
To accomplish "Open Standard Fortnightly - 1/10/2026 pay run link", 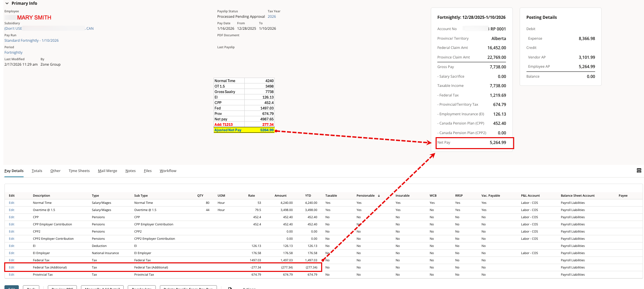I will click(31, 40).
